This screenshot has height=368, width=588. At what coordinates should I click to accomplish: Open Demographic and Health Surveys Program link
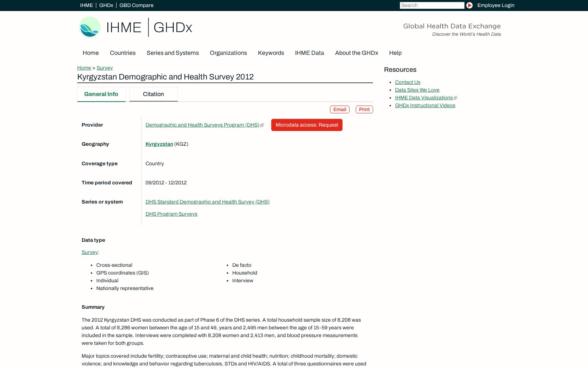(202, 125)
